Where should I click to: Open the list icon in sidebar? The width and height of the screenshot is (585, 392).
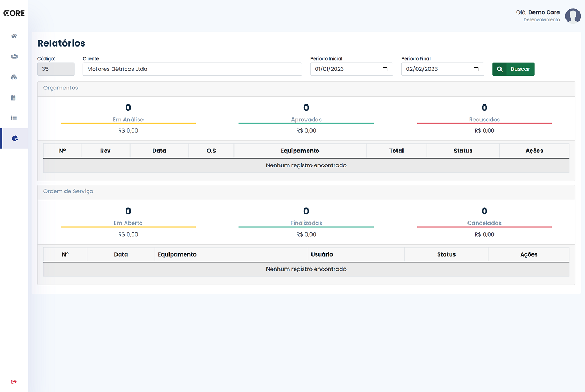(14, 118)
